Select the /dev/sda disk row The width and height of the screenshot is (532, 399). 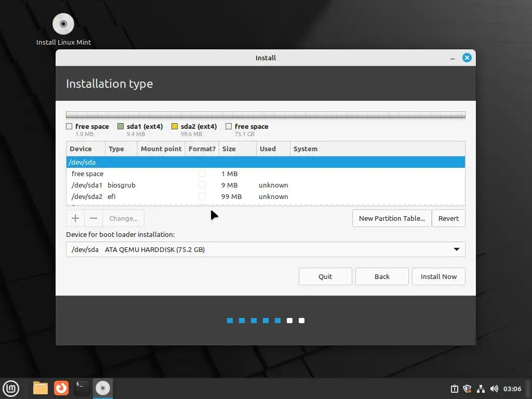pos(265,162)
